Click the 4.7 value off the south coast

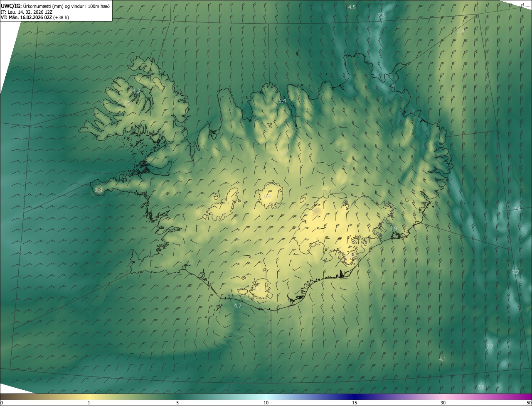point(238,306)
